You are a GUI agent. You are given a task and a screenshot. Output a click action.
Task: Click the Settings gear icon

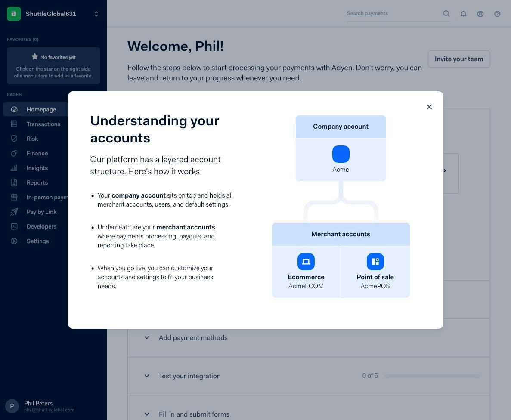point(14,241)
